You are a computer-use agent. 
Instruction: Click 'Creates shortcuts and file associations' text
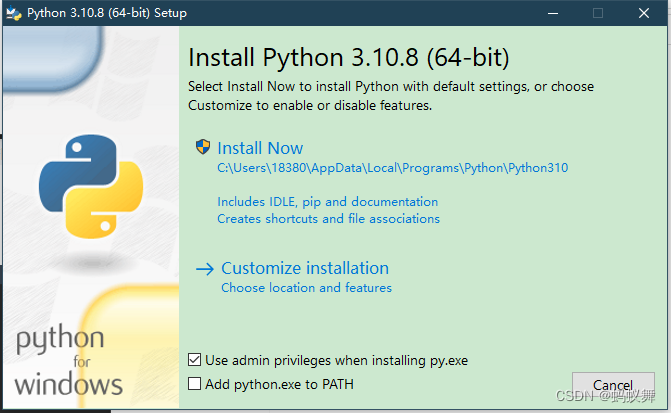tap(328, 219)
